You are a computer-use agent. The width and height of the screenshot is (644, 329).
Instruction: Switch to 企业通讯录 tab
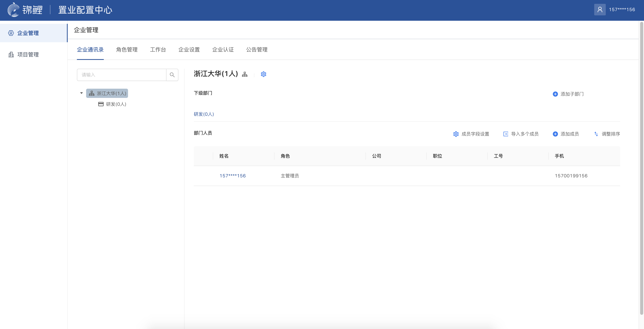click(90, 50)
